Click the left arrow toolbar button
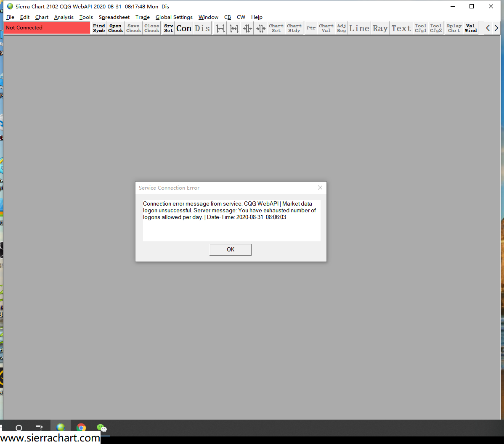The height and width of the screenshot is (444, 504). pos(488,28)
